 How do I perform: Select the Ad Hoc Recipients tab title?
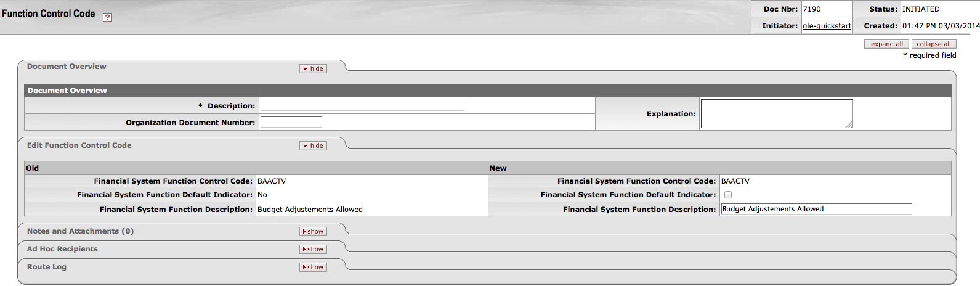(62, 249)
